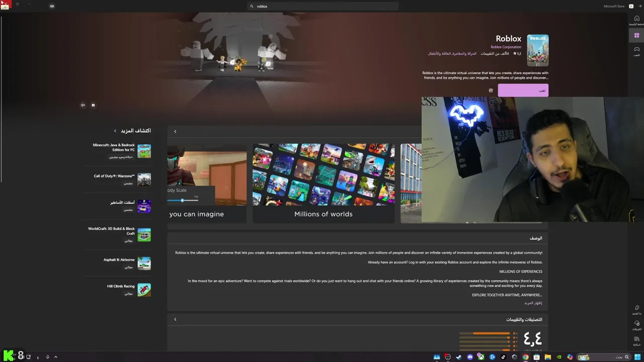Click Show More under the description
Image resolution: width=644 pixels, height=362 pixels.
[x=533, y=303]
